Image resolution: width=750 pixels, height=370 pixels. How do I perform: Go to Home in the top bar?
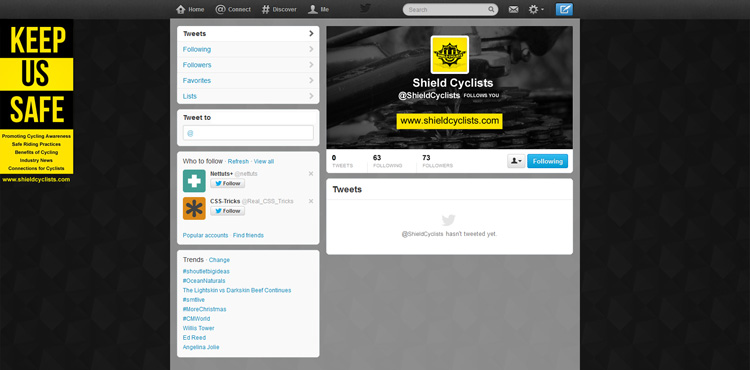(x=190, y=10)
